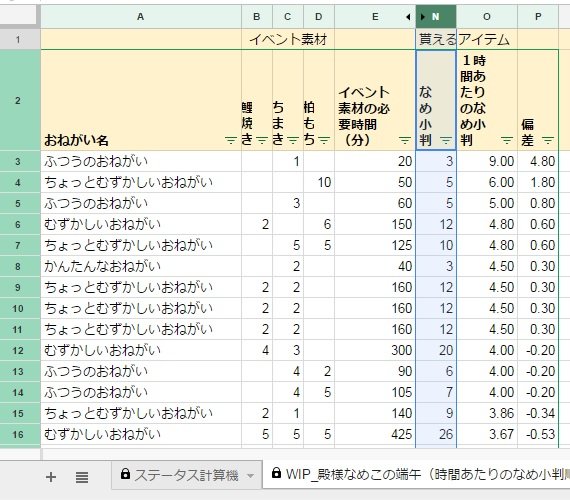
Task: Click cell with value 4.80 in 偏差 column
Action: (x=538, y=161)
